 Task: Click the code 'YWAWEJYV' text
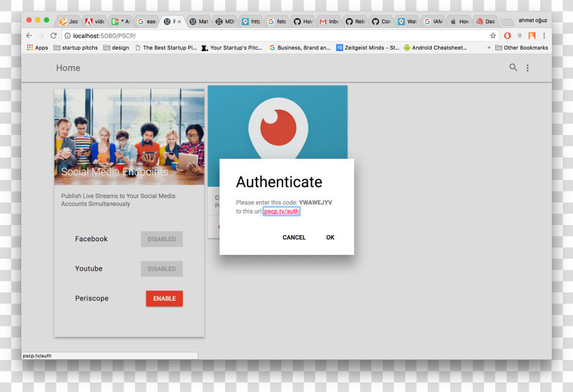click(x=315, y=202)
